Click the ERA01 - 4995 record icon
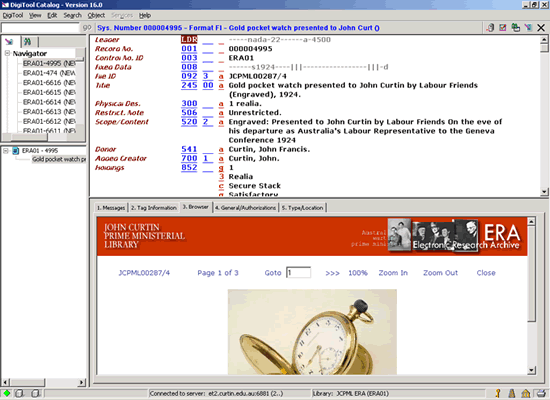Image resolution: width=550 pixels, height=400 pixels. point(16,151)
